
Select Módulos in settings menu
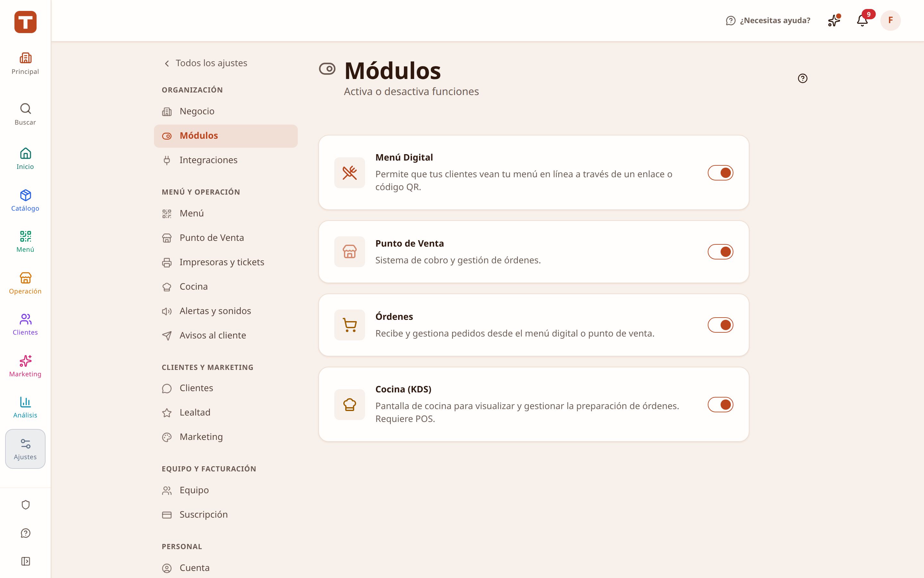pyautogui.click(x=226, y=136)
